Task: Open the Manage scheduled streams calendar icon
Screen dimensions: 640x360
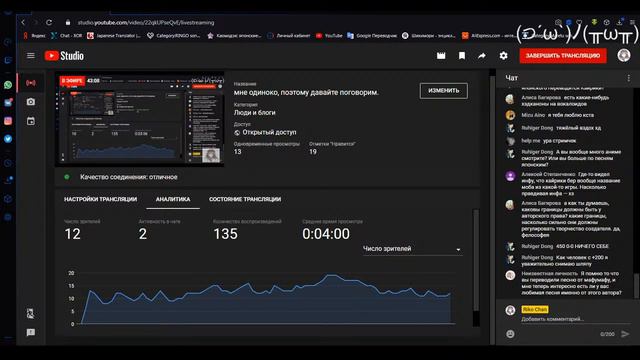Action: point(31,121)
